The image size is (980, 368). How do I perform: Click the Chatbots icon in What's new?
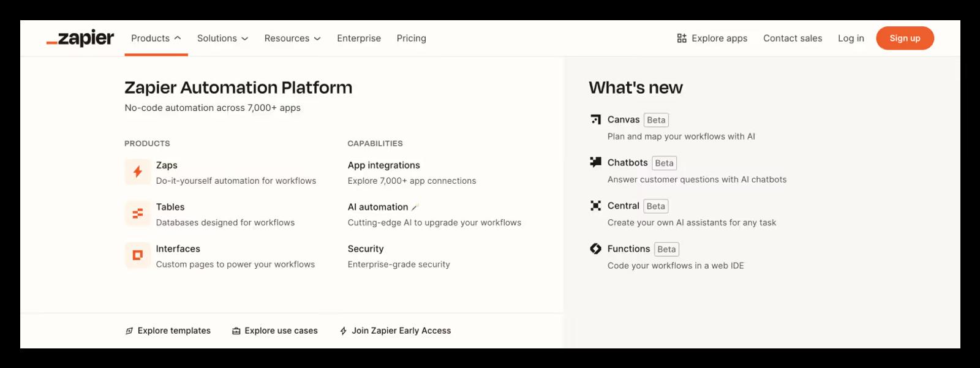click(595, 162)
